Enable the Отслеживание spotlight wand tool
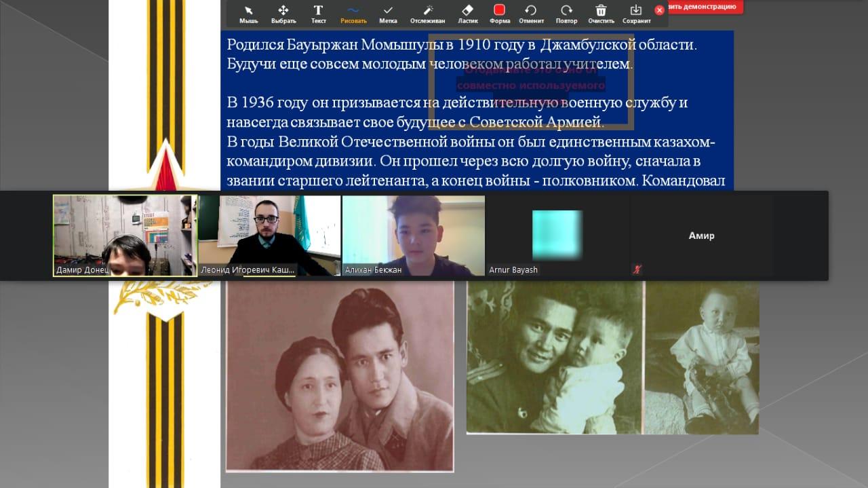Viewport: 868px width, 488px height. 427,13
